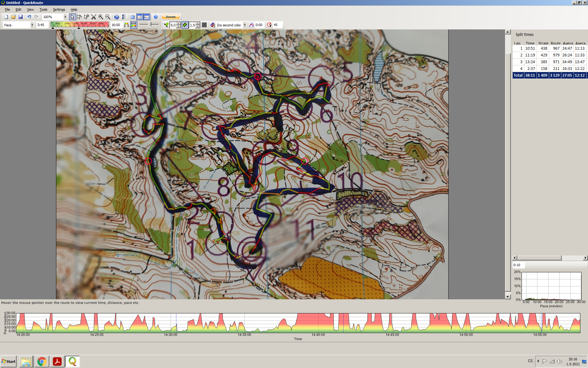Increase route line width 5,0 stepper

[179, 24]
